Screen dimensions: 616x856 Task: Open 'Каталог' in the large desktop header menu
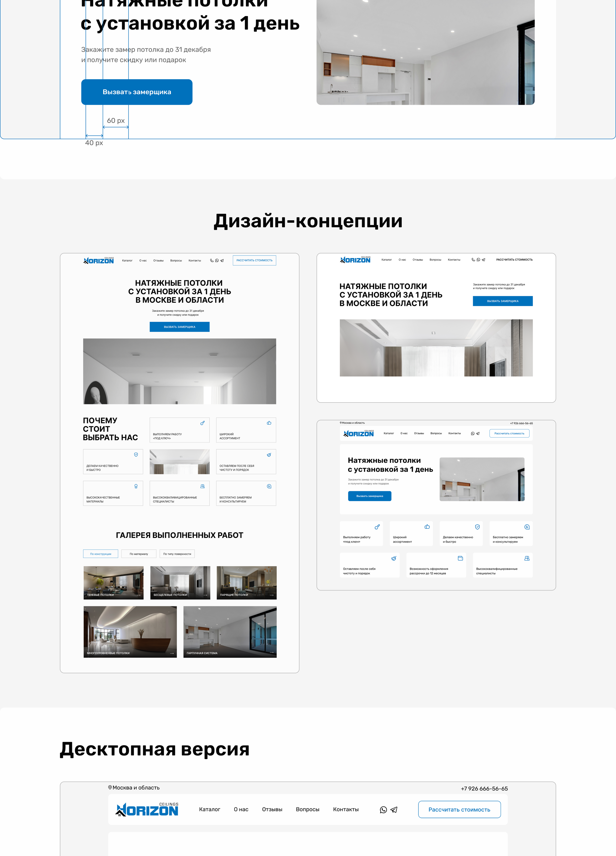click(209, 810)
